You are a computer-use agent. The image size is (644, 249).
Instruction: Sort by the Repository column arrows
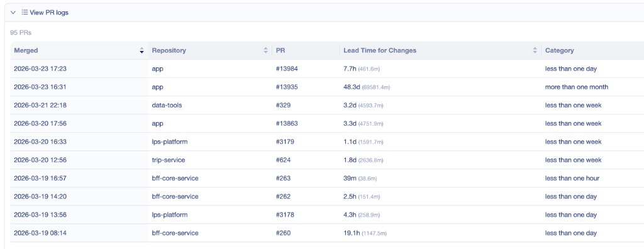click(x=266, y=50)
